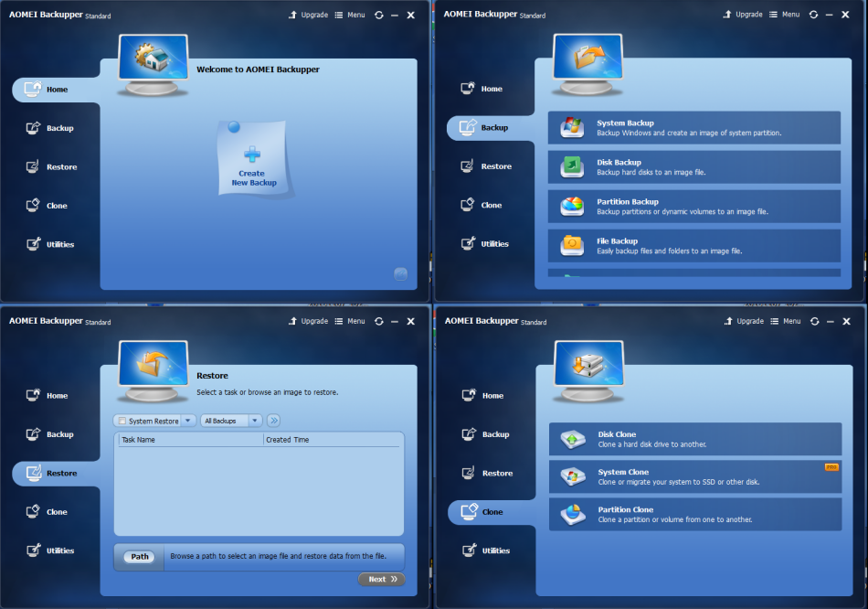Open Menu in the Clone window title bar
The height and width of the screenshot is (609, 868).
[x=786, y=321]
